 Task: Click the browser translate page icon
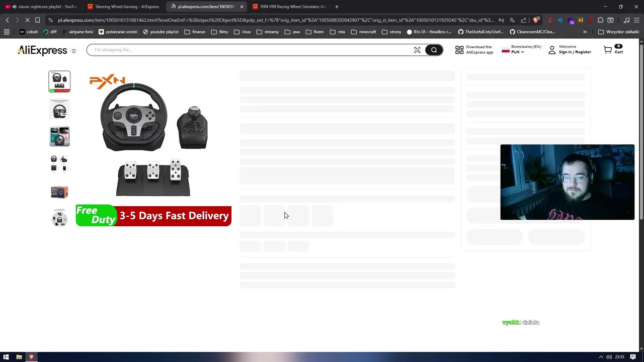tap(512, 20)
